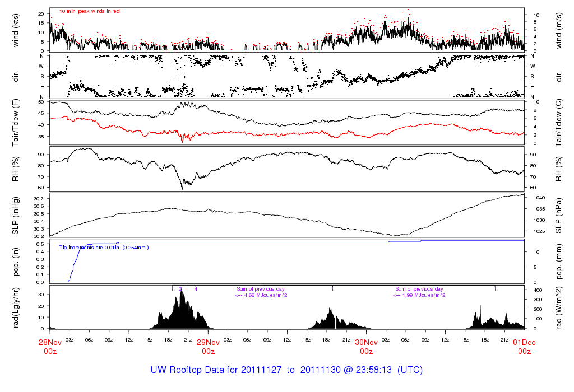This screenshot has width=574, height=392.
Task: Click the '0.4' precipitation tick value
Action: [x=40, y=251]
